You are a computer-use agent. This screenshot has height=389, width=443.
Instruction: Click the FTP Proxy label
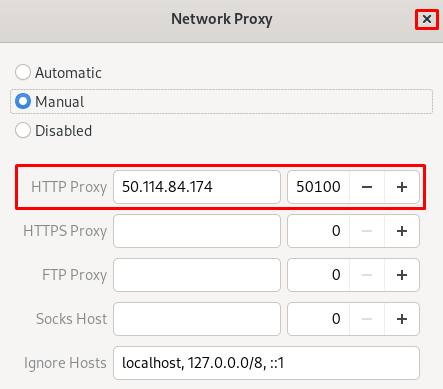[x=74, y=275]
